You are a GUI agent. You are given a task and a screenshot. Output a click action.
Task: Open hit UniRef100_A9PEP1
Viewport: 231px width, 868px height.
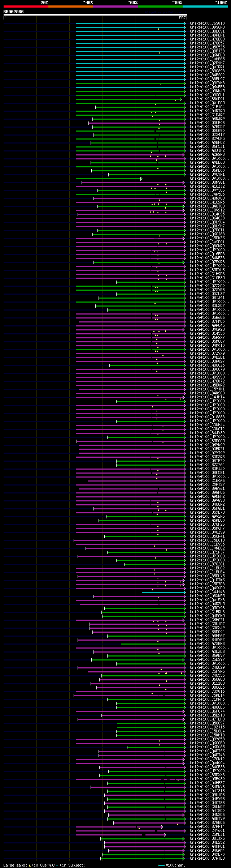tap(207, 35)
